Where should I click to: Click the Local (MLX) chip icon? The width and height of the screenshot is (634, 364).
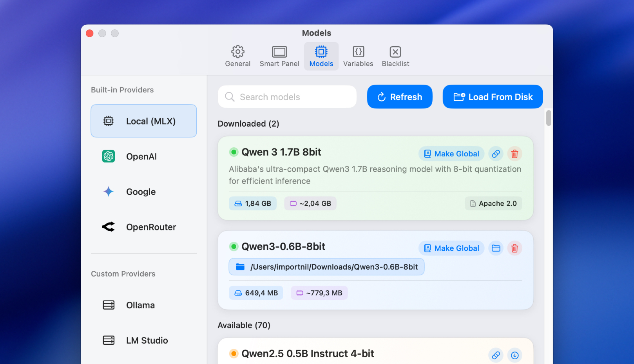coord(109,121)
